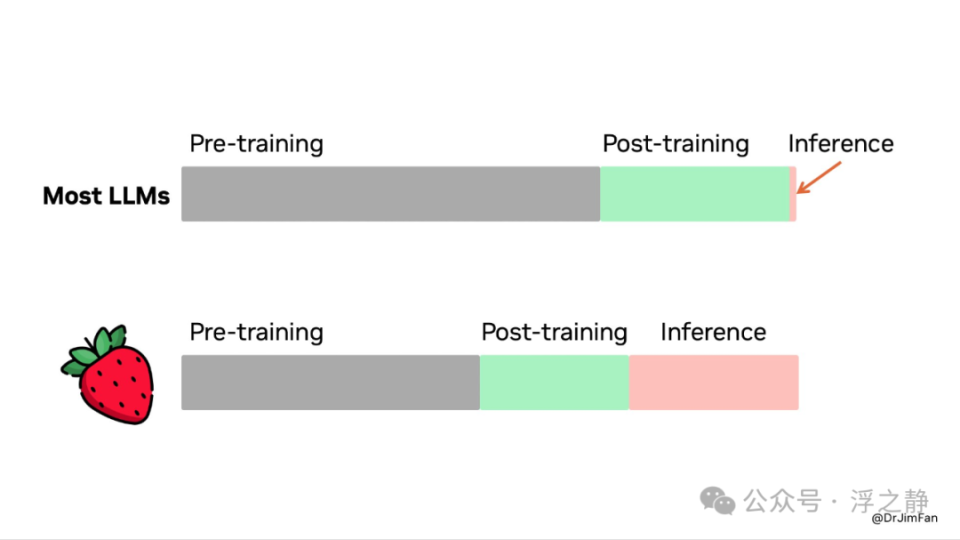Select the gray Pre-training bar in strawberry row
The height and width of the screenshot is (540, 960).
click(x=331, y=382)
